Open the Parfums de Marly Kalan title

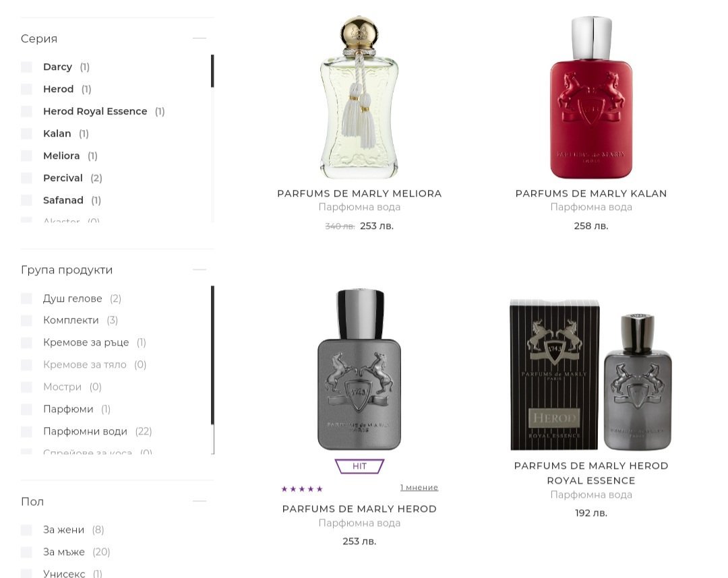pyautogui.click(x=591, y=193)
